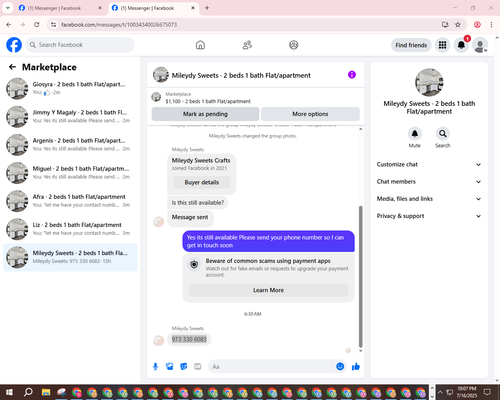Click the phone number message 973 330 6083
This screenshot has width=500, height=400.
[x=189, y=339]
